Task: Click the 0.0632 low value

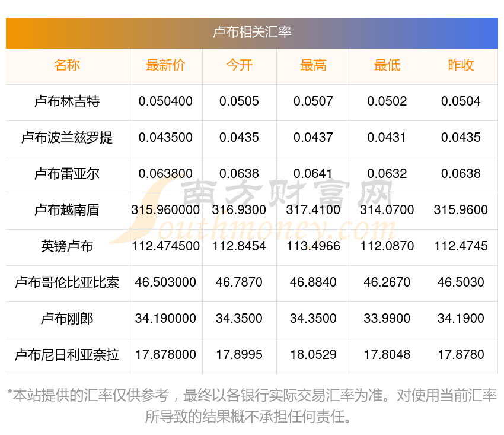Action: [387, 174]
